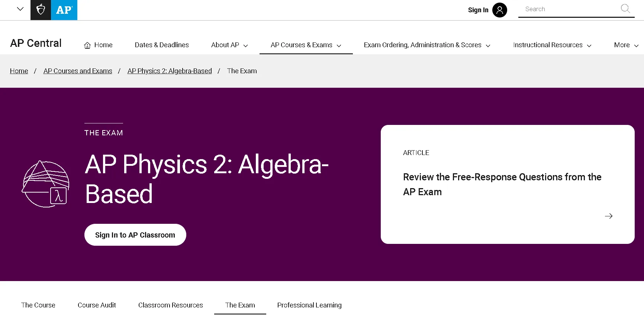
Task: Open the More navigation dropdown
Action: [625, 45]
